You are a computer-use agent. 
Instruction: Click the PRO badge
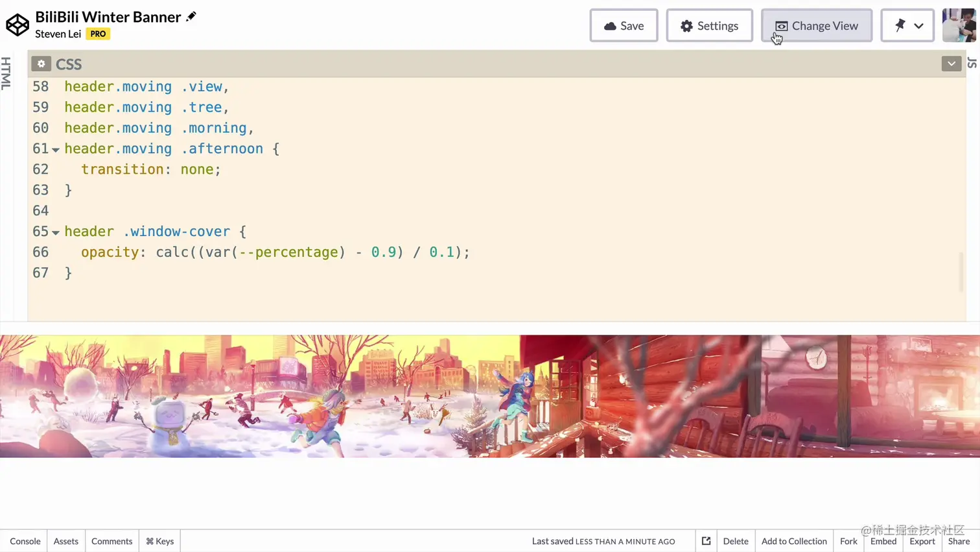click(98, 34)
